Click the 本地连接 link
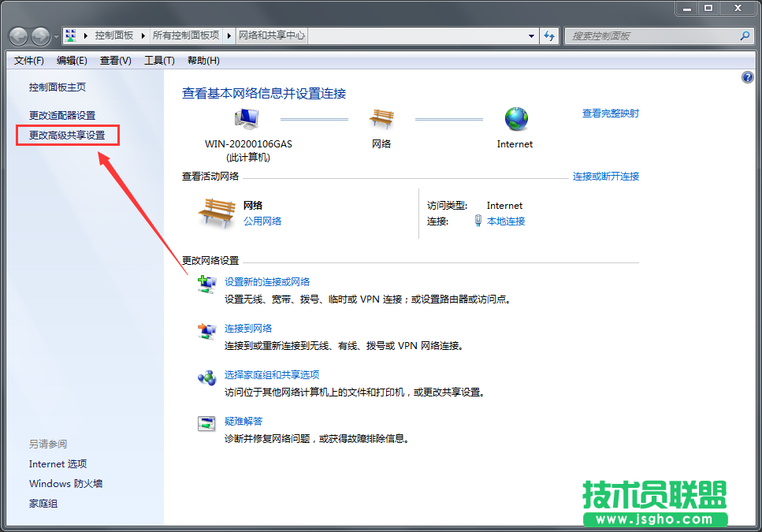The height and width of the screenshot is (532, 762). click(x=508, y=221)
